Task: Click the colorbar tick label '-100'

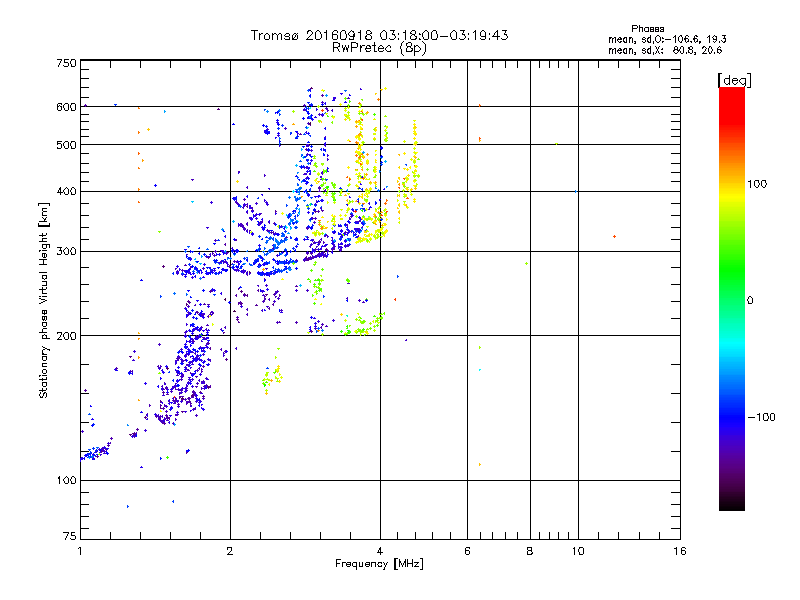Action: click(x=762, y=417)
